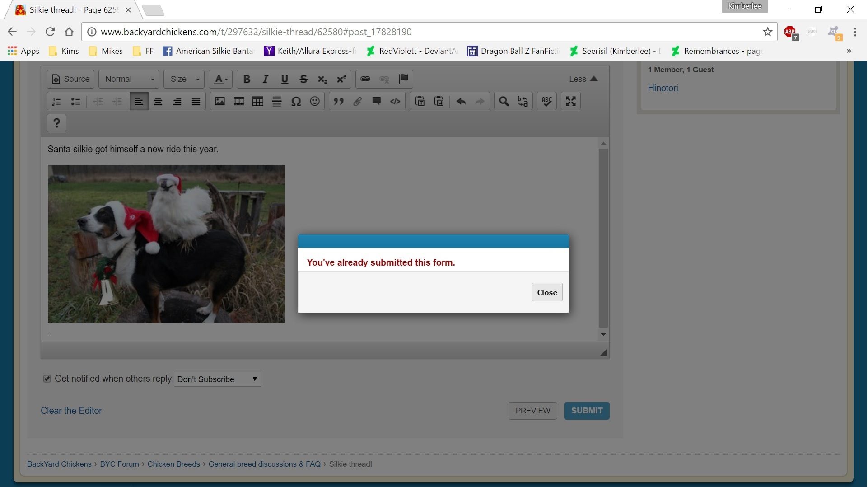Close the already submitted dialog
The width and height of the screenshot is (868, 487).
tap(547, 292)
